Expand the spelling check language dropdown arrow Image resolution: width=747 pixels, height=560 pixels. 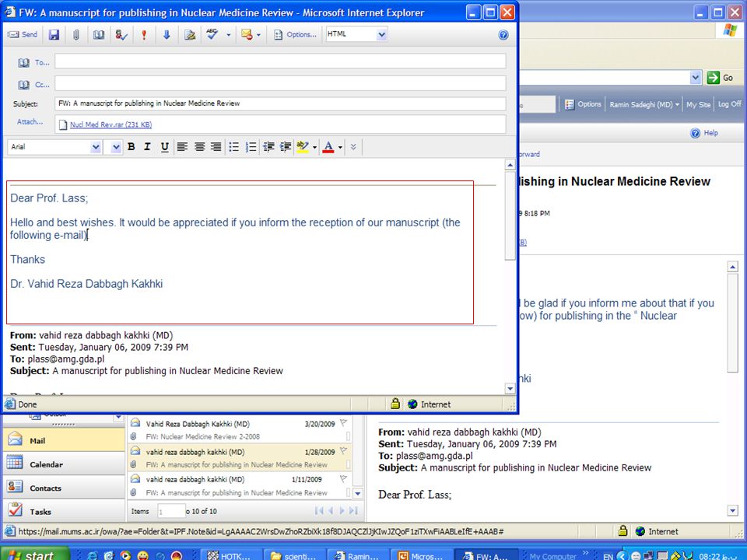coord(228,35)
